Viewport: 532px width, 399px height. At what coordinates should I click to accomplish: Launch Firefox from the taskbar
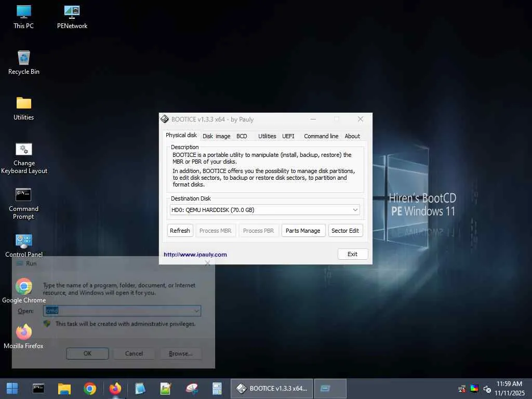pyautogui.click(x=115, y=389)
